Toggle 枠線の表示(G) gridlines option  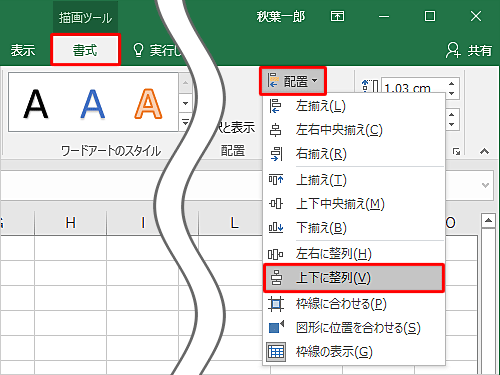point(354,352)
